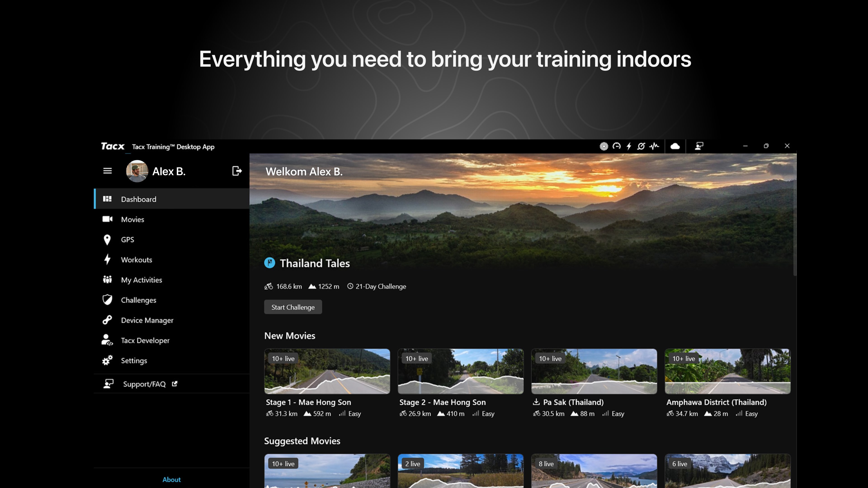This screenshot has height=488, width=868.
Task: Click the Thailand Tales title
Action: pyautogui.click(x=315, y=263)
